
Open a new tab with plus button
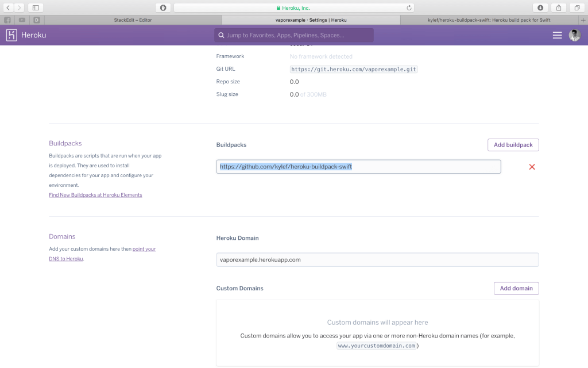coord(583,20)
